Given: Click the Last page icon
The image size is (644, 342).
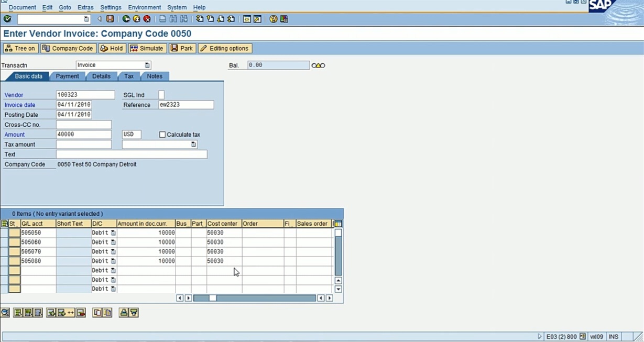Looking at the screenshot, I should [231, 19].
